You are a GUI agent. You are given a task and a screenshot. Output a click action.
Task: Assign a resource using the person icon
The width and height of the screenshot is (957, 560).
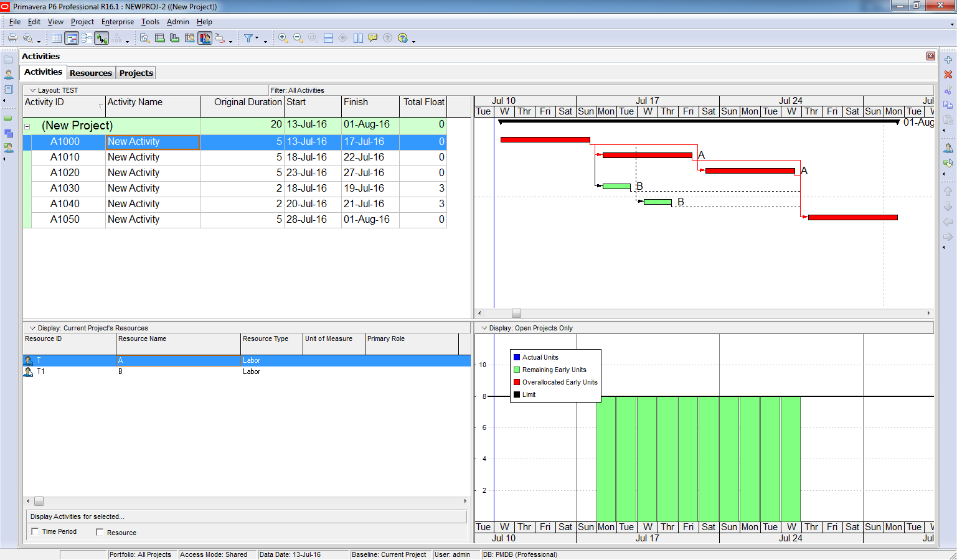(948, 147)
